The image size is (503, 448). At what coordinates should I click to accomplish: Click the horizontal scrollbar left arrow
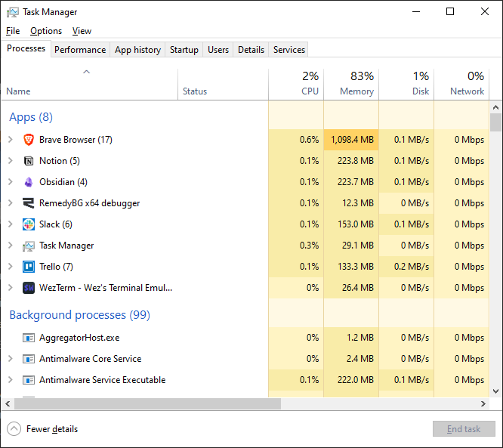click(x=8, y=403)
